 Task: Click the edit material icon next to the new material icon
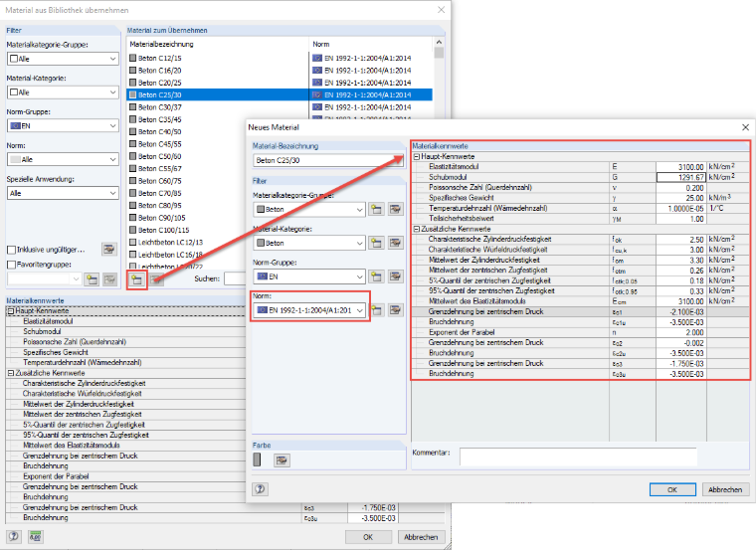tap(156, 279)
